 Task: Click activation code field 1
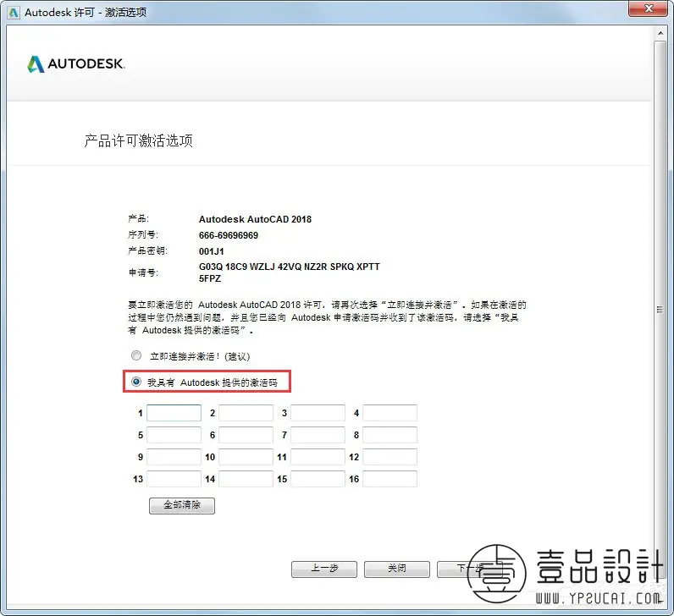tap(174, 413)
